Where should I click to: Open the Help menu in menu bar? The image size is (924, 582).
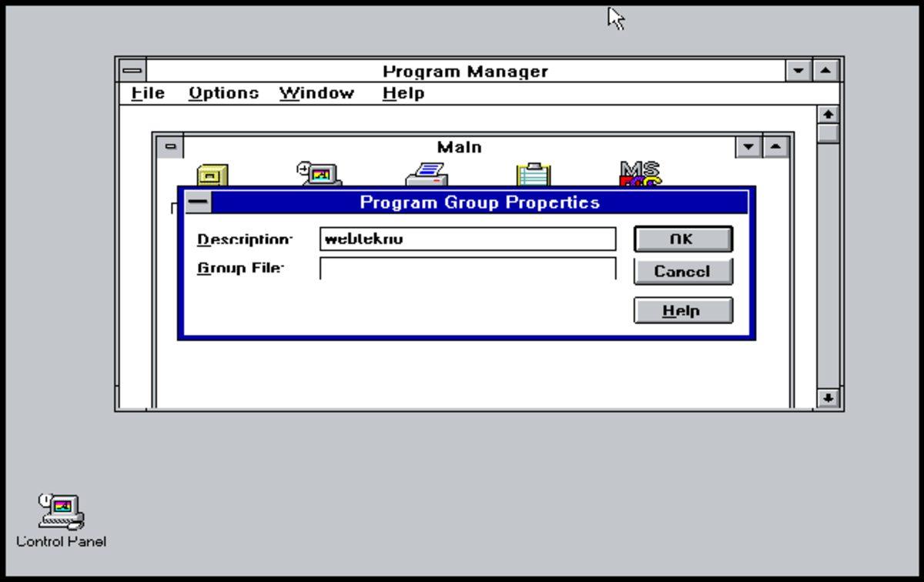click(403, 93)
